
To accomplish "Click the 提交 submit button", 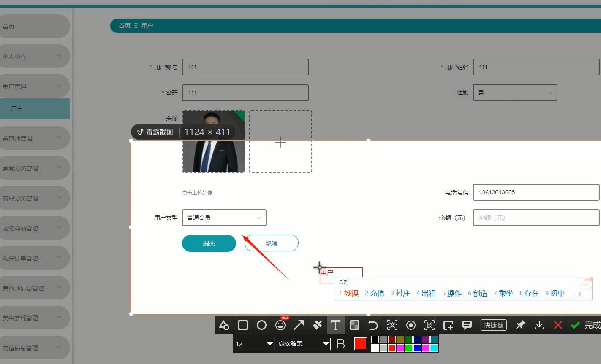I will [209, 243].
